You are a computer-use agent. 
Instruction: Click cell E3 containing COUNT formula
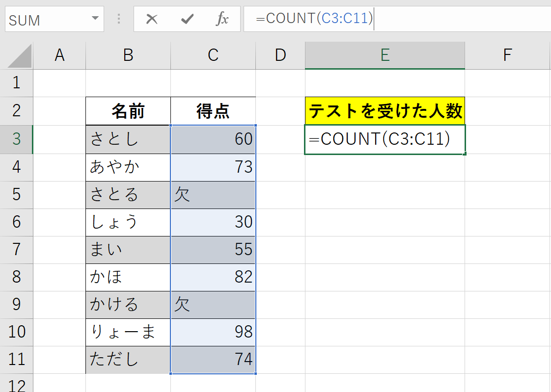click(385, 139)
